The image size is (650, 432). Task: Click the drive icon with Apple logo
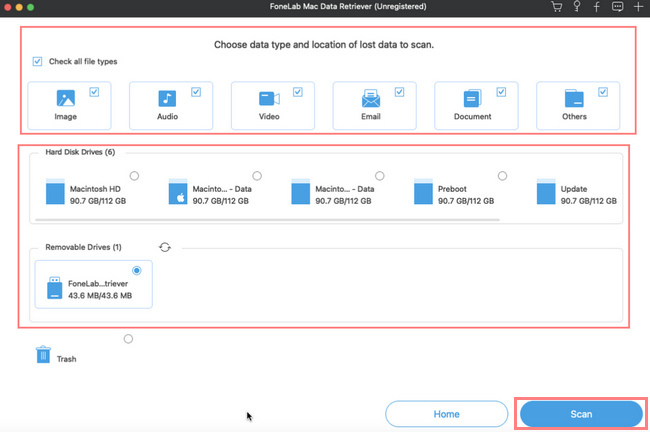(178, 192)
